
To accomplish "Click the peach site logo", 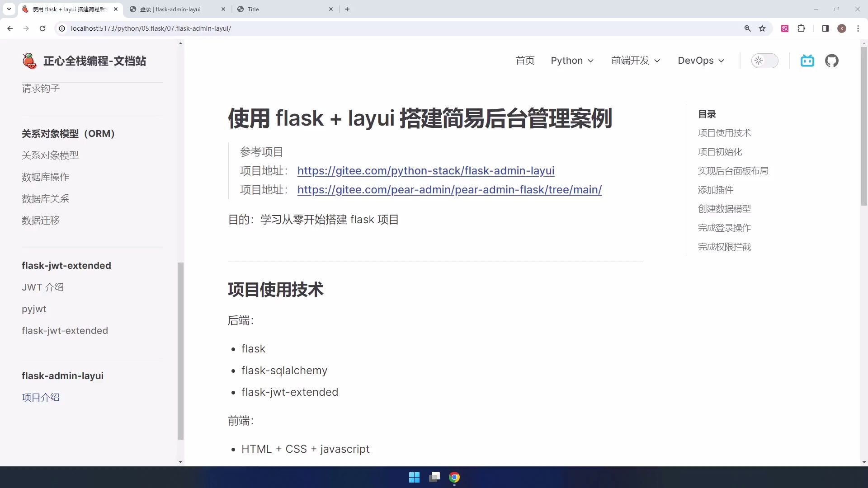I will [x=29, y=61].
